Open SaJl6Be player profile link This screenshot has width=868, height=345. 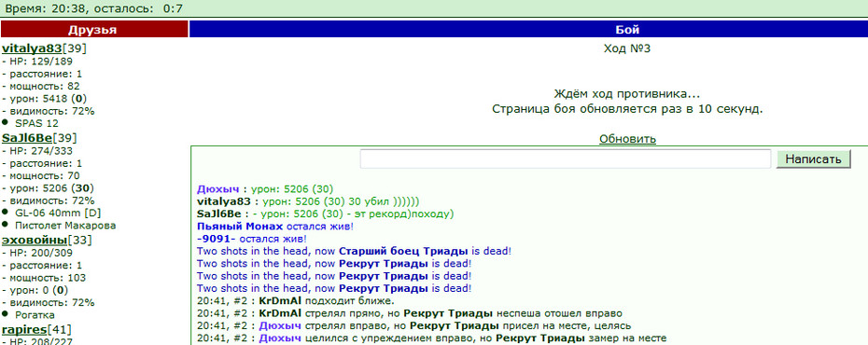[27, 138]
